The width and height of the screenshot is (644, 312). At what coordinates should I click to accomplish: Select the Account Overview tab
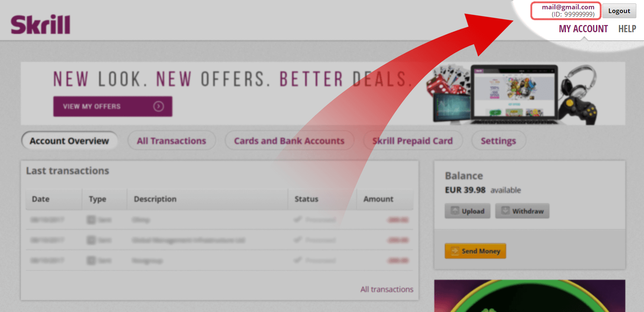[69, 141]
